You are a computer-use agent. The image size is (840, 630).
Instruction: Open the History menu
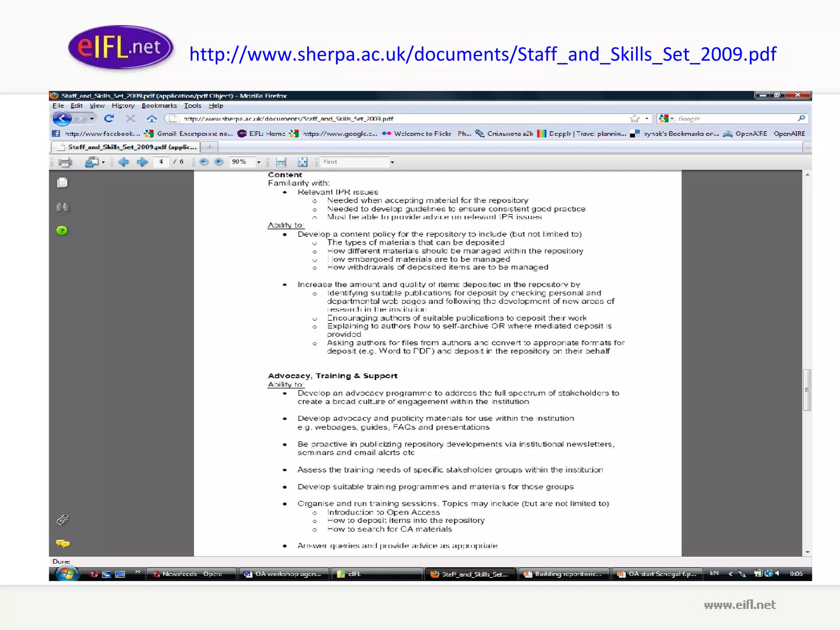coord(123,106)
